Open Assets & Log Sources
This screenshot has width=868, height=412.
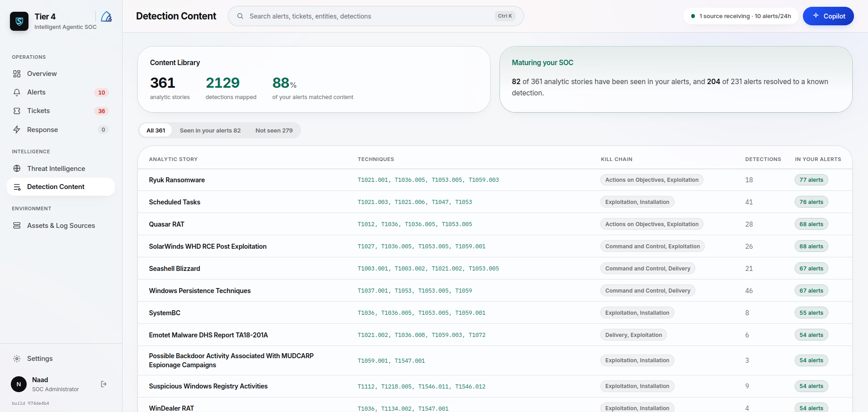[61, 226]
